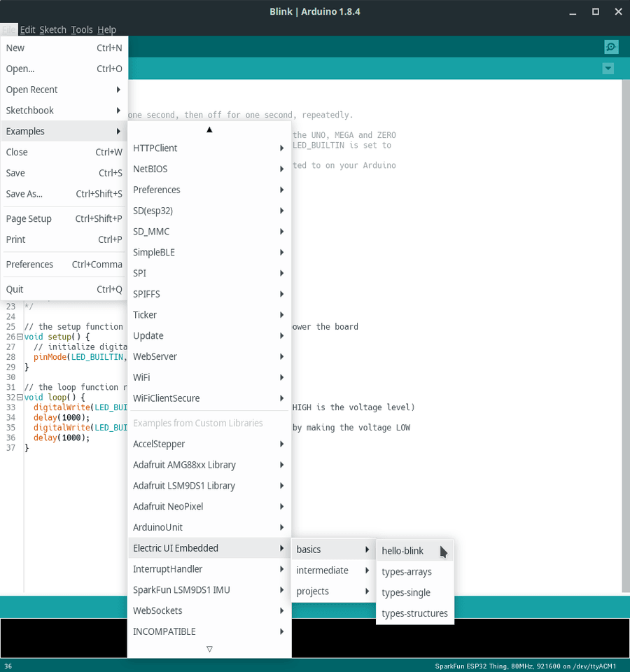Click the scroll-up arrow atop the Examples submenu
Screen dimensions: 630x672
[x=209, y=129]
